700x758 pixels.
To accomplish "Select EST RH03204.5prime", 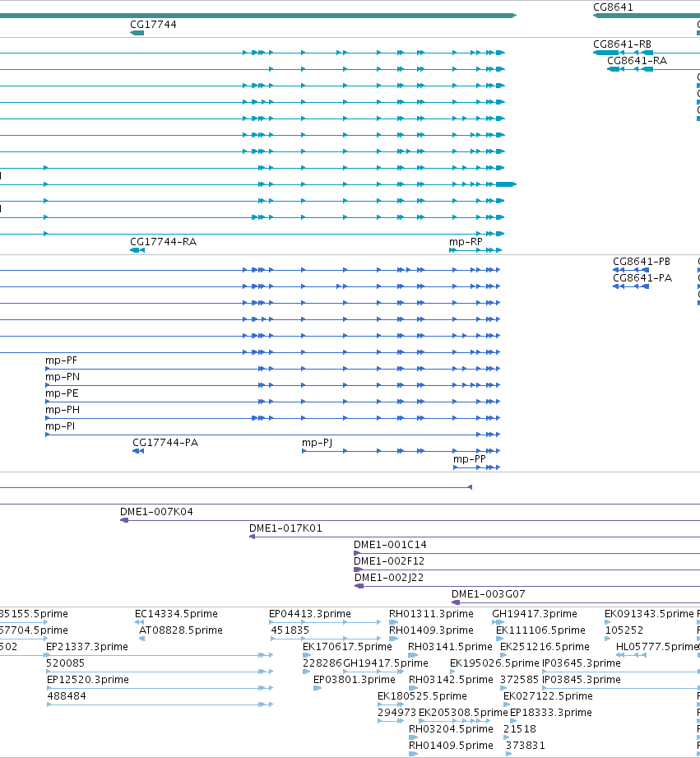I will 451,729.
